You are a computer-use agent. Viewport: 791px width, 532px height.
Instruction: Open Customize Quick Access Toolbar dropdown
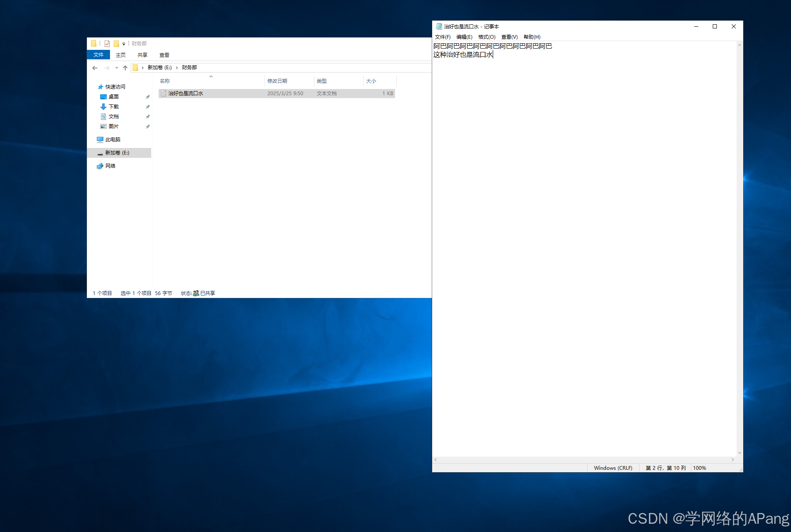124,44
